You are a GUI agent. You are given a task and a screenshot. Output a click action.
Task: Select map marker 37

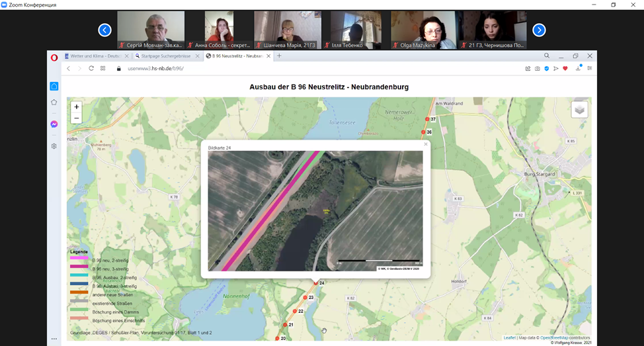pos(427,119)
